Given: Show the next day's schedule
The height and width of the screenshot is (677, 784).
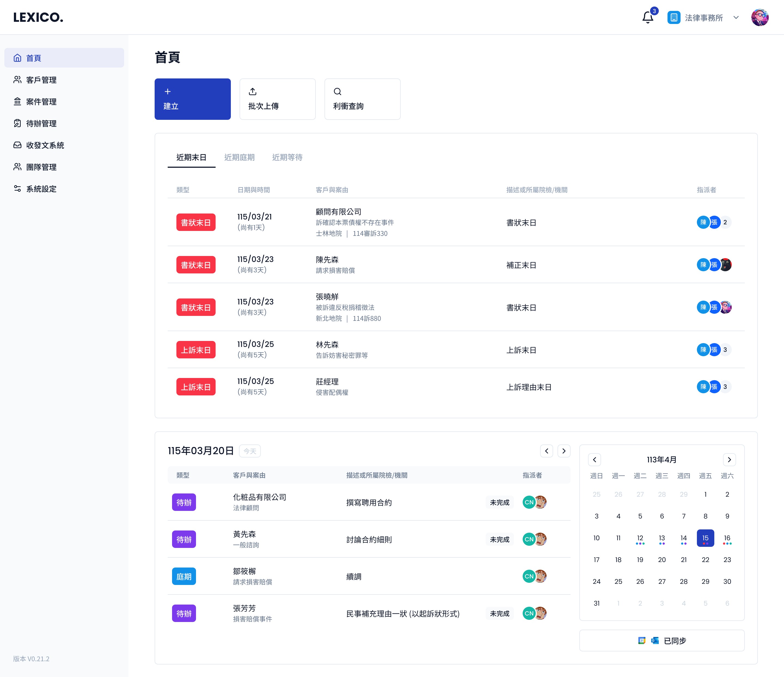Looking at the screenshot, I should point(564,451).
